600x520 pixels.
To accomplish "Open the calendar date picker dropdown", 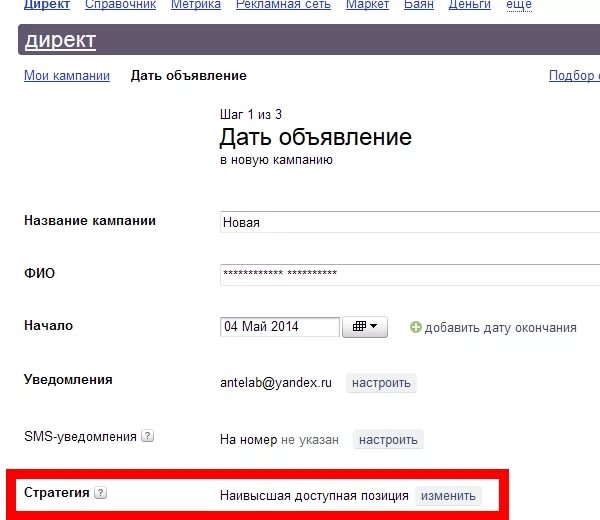I will pos(365,327).
